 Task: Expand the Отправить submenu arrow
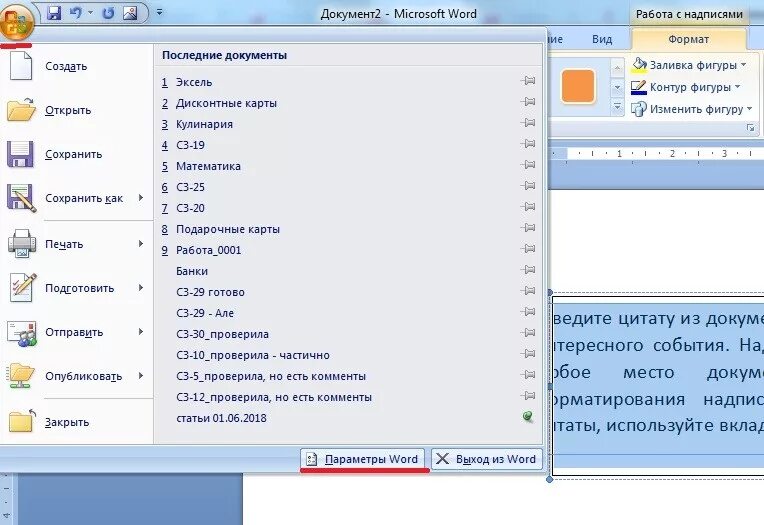coord(141,331)
